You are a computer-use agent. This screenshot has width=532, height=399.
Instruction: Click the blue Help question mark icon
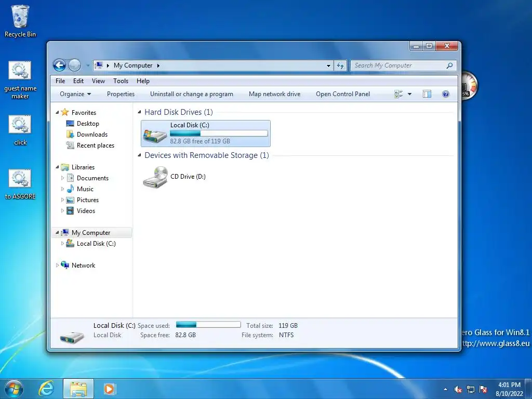pyautogui.click(x=445, y=94)
